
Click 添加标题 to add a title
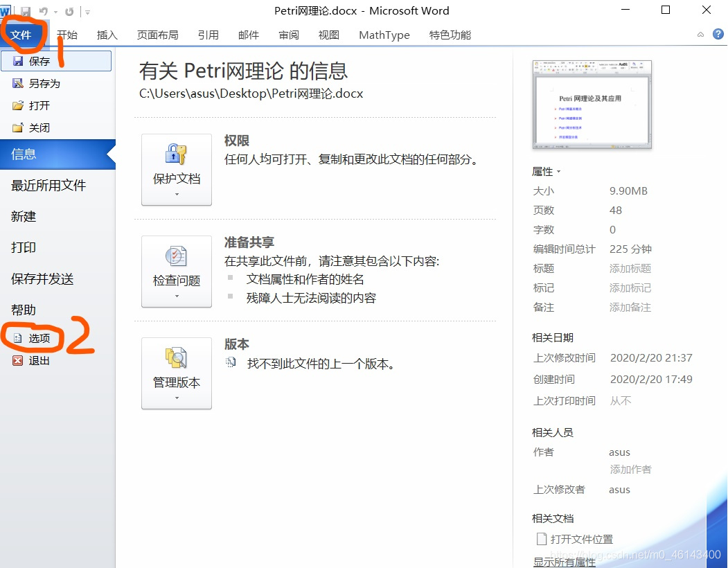pyautogui.click(x=630, y=269)
